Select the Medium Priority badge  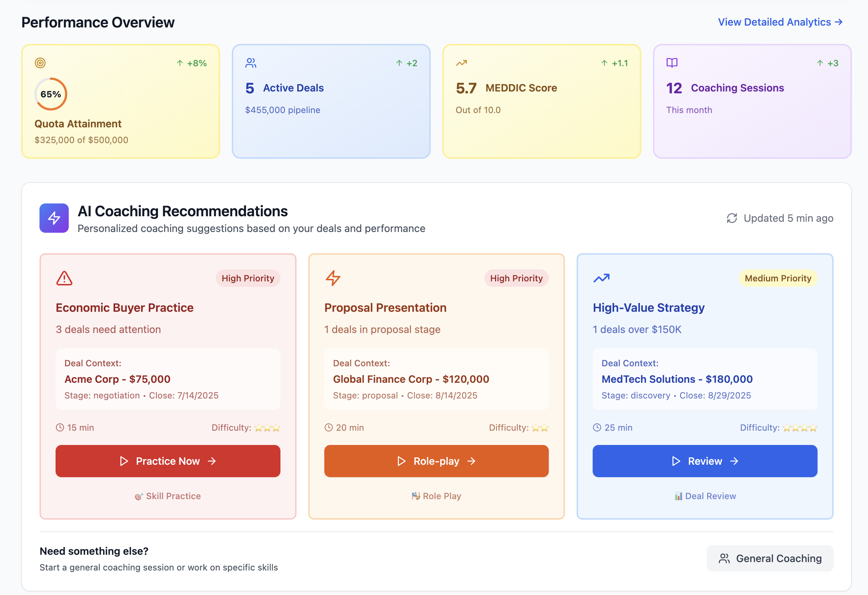pos(778,278)
